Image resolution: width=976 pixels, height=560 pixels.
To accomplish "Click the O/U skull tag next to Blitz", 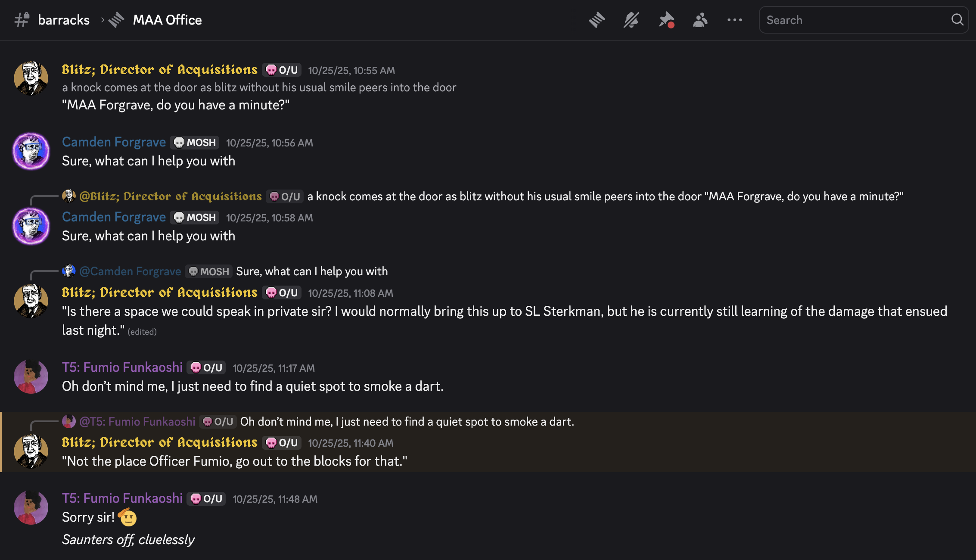I will [282, 70].
